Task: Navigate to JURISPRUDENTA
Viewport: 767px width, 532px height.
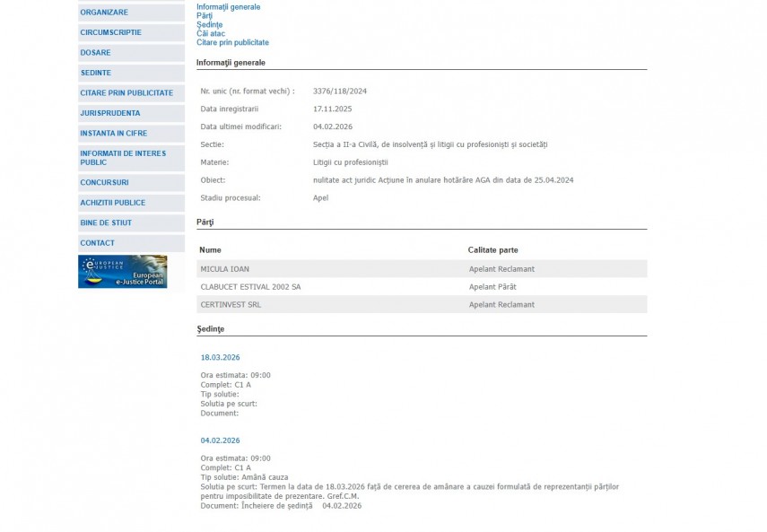Action: pyautogui.click(x=110, y=113)
